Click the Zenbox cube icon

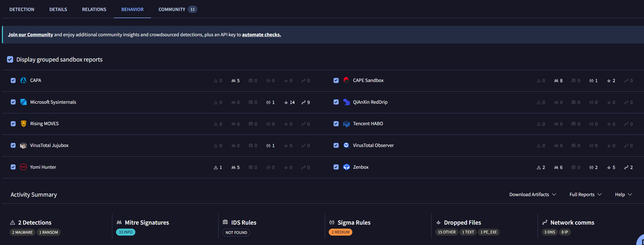tap(346, 167)
